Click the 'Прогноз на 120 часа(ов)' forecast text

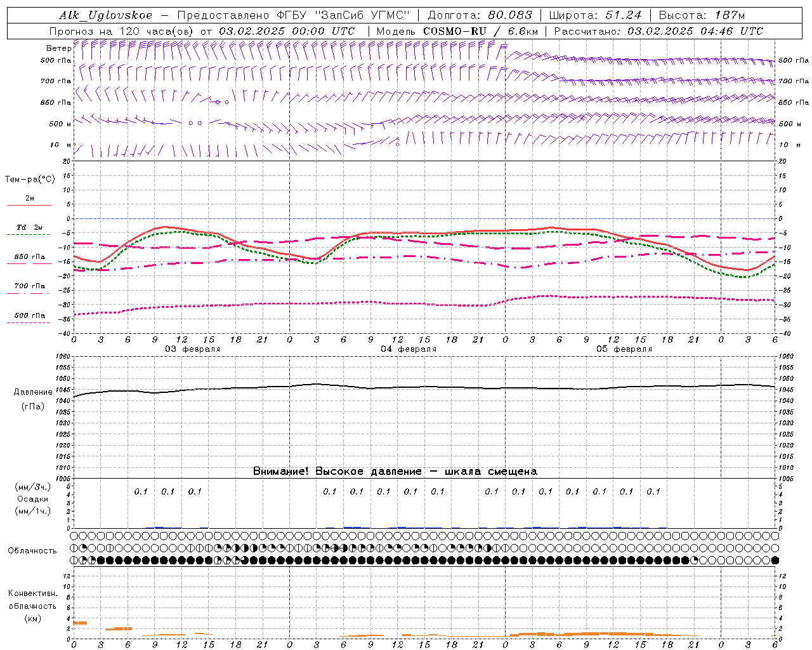122,31
